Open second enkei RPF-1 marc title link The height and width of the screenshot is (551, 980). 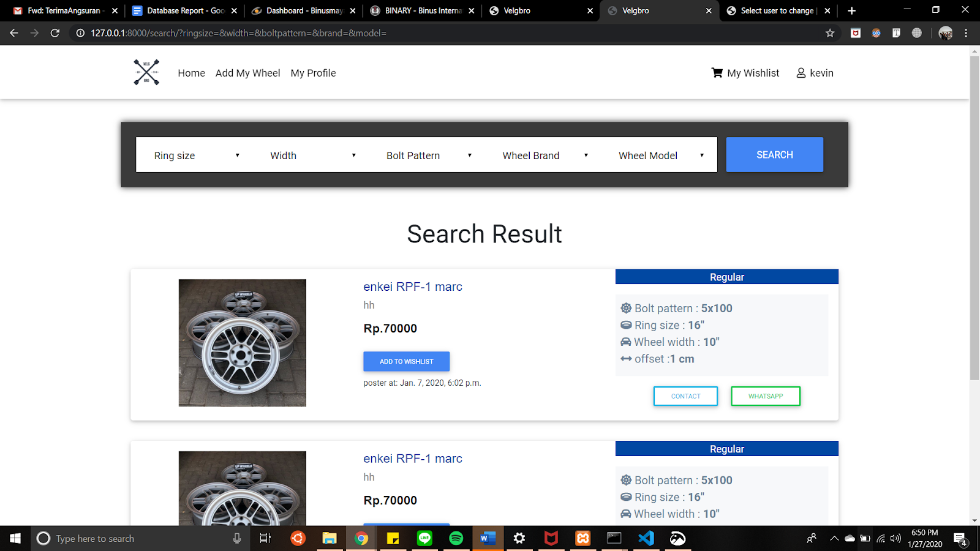[x=413, y=459]
